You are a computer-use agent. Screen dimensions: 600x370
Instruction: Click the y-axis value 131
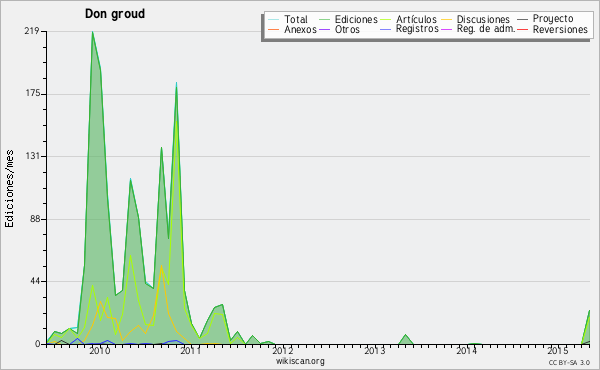[32, 156]
